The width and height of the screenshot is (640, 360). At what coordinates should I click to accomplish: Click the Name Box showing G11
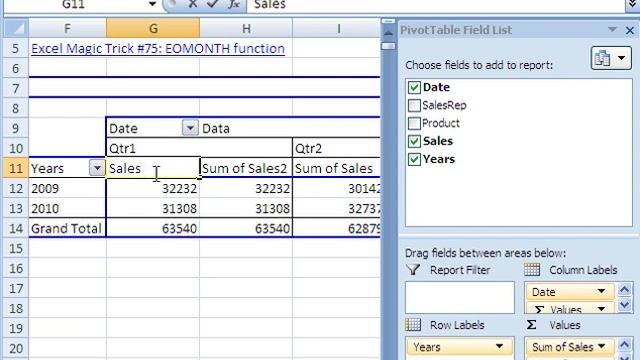pyautogui.click(x=73, y=4)
